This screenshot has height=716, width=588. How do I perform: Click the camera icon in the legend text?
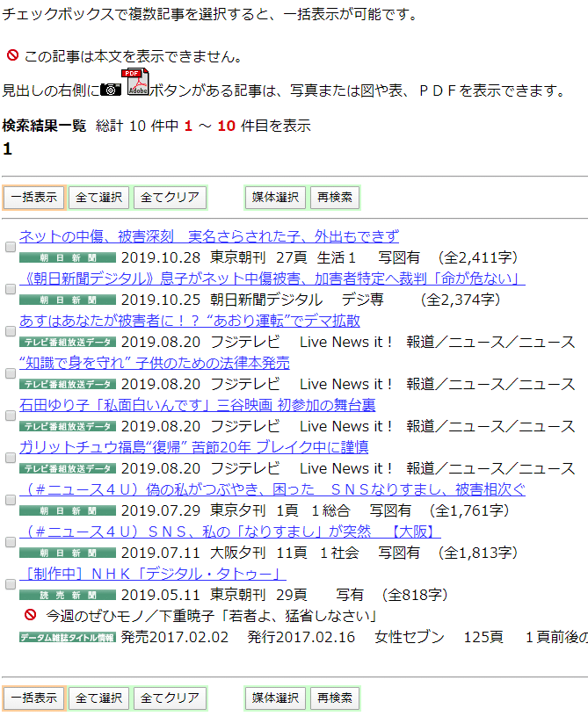[x=111, y=90]
